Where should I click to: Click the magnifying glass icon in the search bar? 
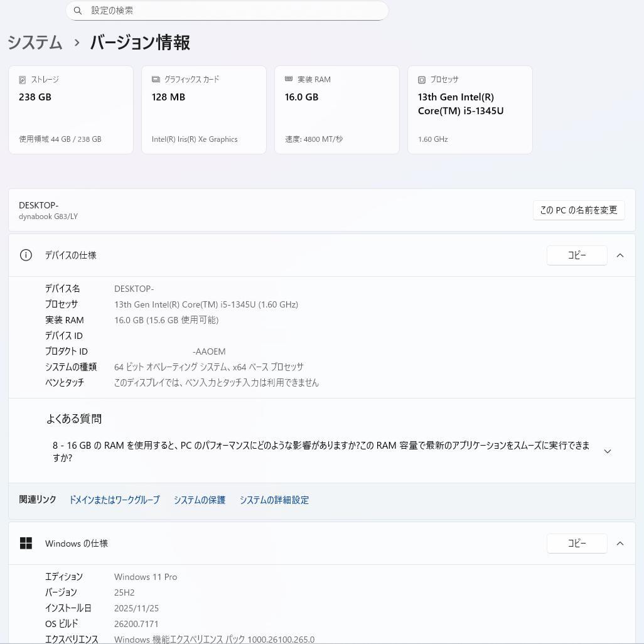coord(78,11)
